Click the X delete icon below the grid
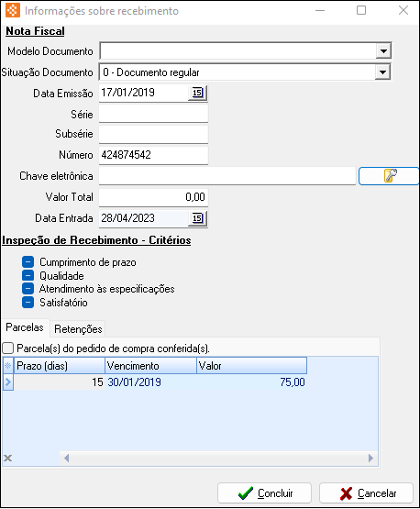The image size is (420, 509). (7, 458)
